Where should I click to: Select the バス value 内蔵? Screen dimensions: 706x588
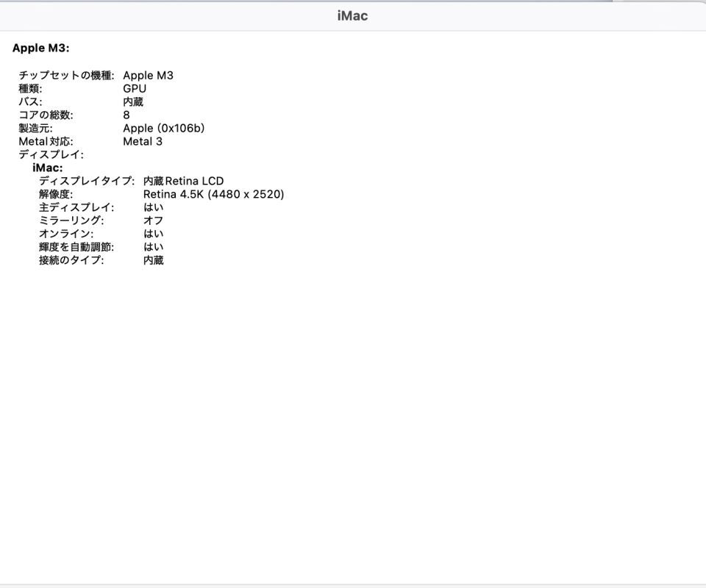pyautogui.click(x=133, y=101)
